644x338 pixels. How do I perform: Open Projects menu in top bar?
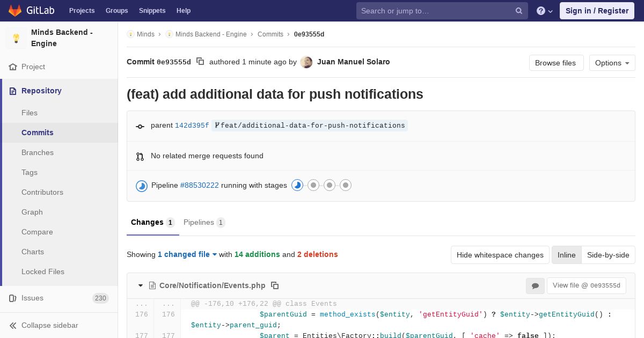tap(82, 11)
